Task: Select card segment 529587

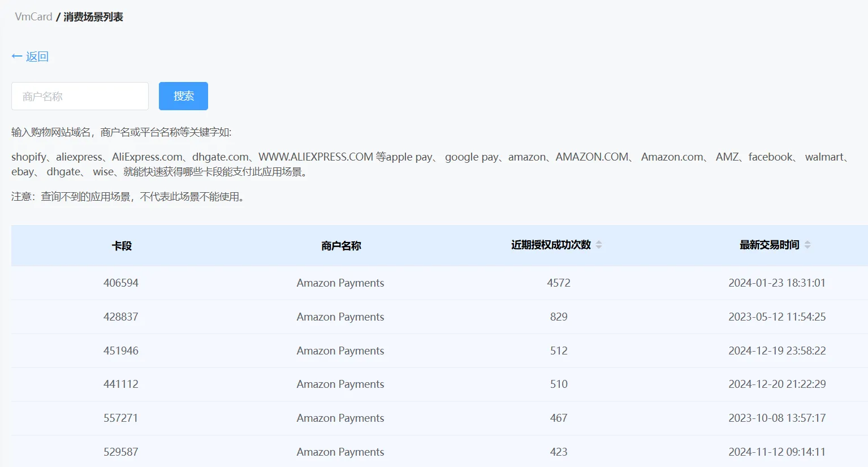Action: (121, 452)
